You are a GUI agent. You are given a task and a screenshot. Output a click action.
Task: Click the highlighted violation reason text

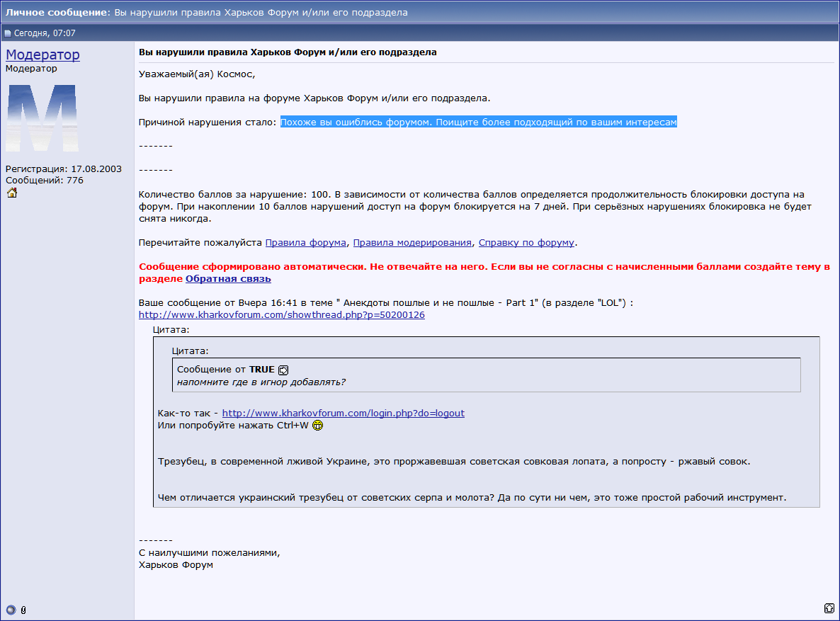coord(478,122)
